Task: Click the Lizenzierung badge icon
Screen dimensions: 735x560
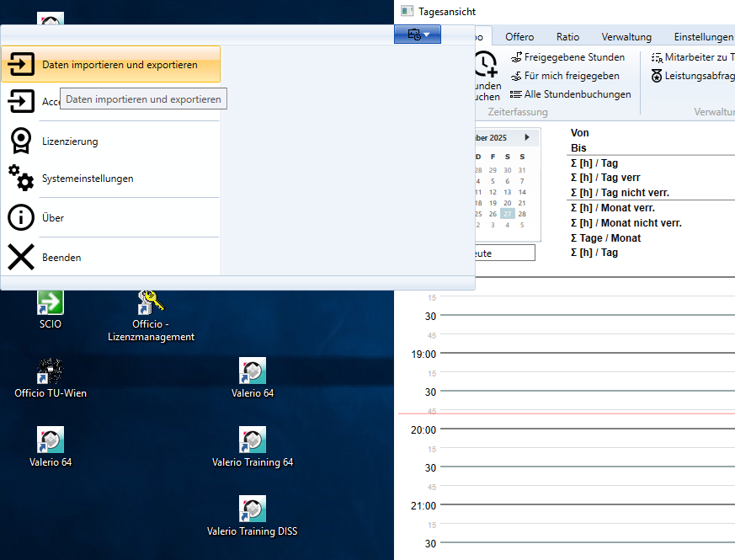Action: pos(21,141)
